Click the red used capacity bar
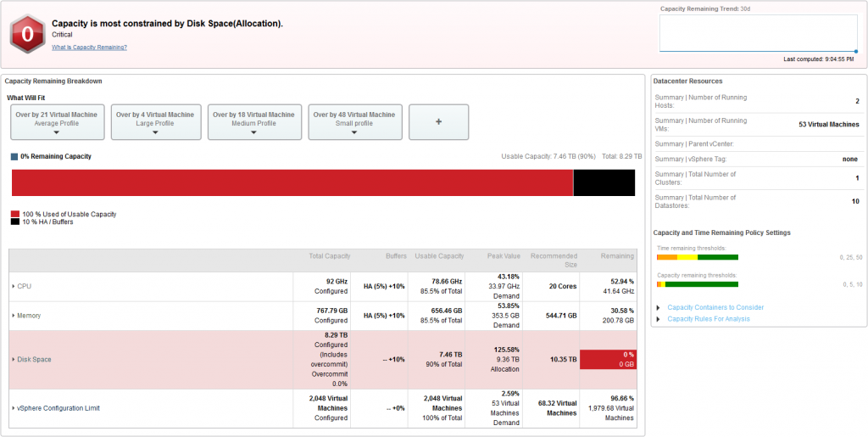The width and height of the screenshot is (868, 437). [292, 183]
